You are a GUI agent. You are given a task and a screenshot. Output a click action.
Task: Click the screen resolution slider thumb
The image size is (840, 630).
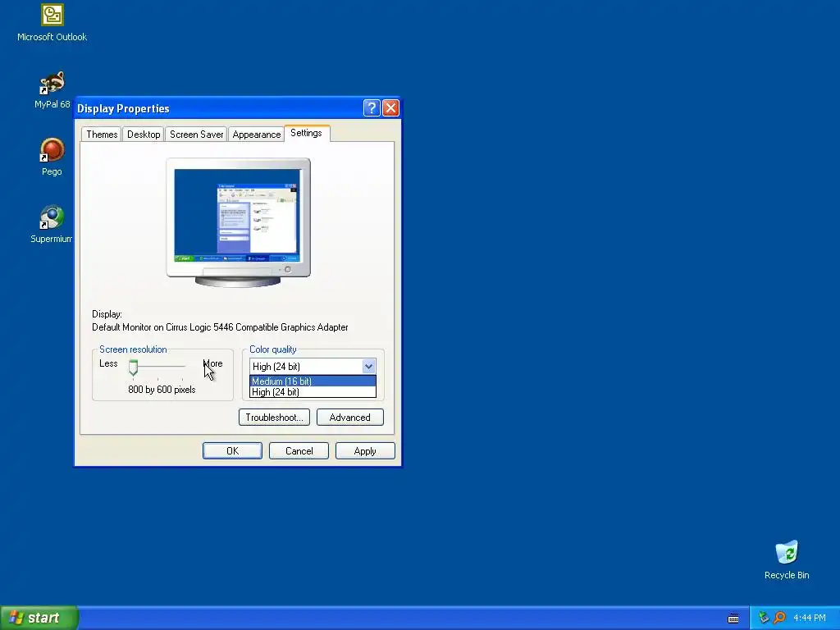(x=134, y=367)
